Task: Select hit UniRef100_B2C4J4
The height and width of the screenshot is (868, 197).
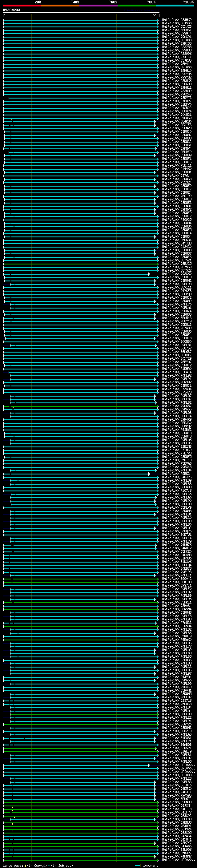Action: coord(177,372)
